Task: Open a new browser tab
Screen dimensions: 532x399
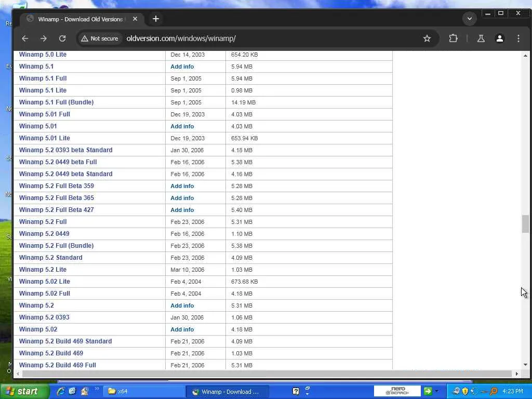Action: point(156,19)
